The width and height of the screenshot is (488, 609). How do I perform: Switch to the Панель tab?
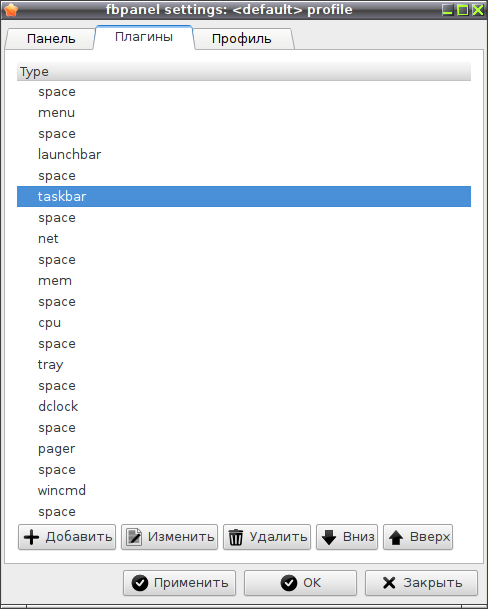[51, 38]
